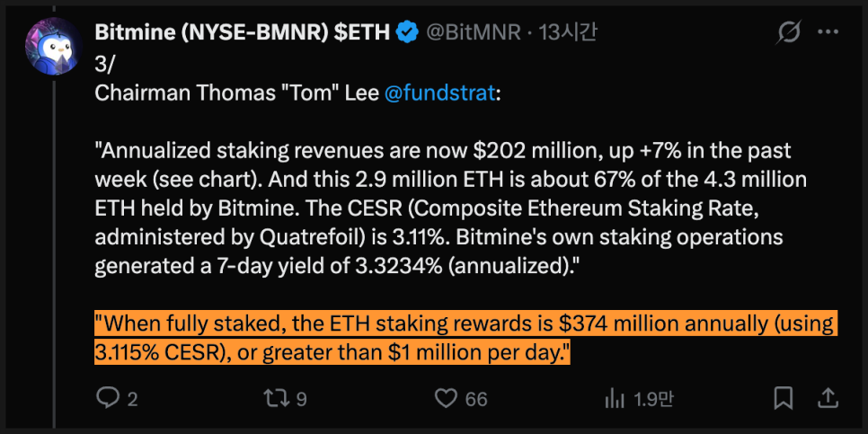Screen dimensions: 868x434
Task: Click the reply count 2
Action: pos(132,399)
